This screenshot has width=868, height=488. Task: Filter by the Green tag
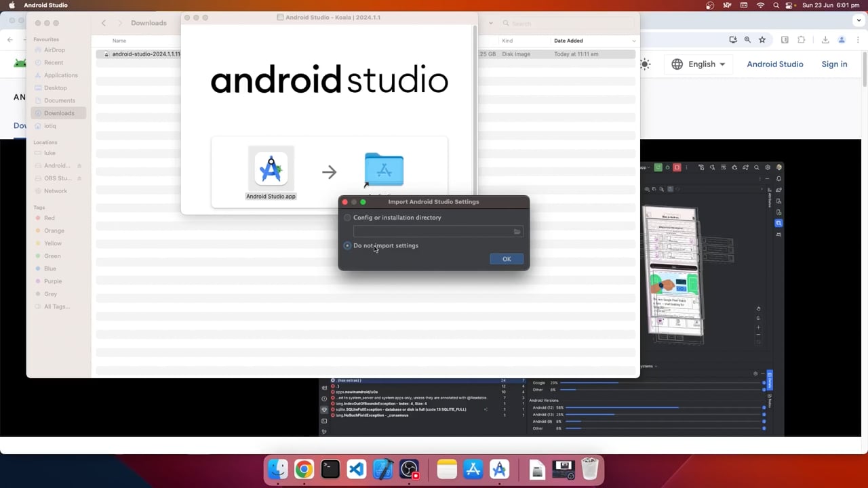tap(52, 256)
